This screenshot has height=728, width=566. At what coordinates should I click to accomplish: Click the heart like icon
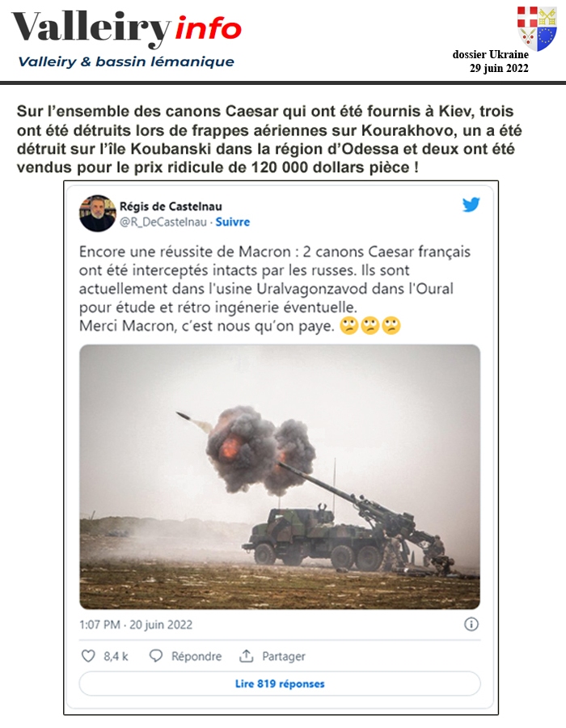click(88, 655)
